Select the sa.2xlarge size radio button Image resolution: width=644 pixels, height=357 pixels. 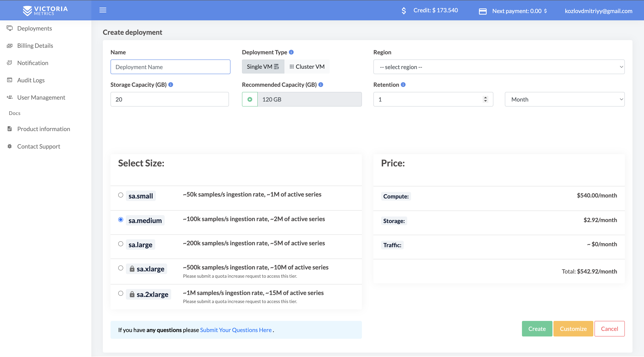[121, 293]
